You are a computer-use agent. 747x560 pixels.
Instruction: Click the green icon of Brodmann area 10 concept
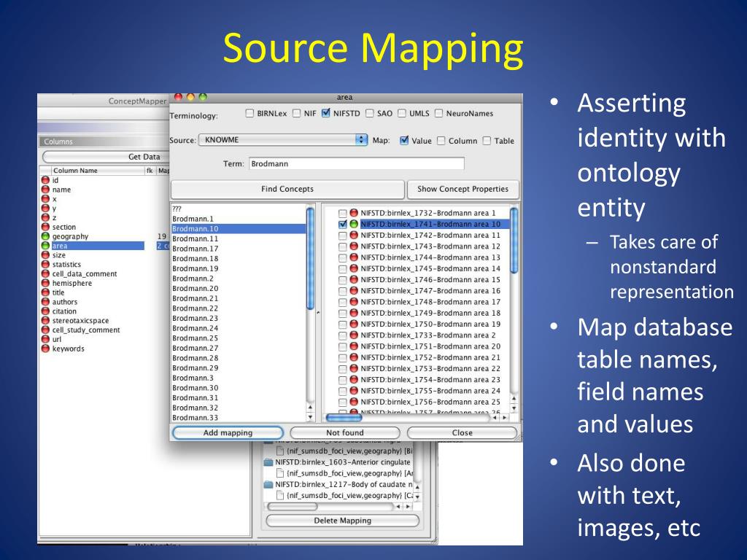(354, 224)
